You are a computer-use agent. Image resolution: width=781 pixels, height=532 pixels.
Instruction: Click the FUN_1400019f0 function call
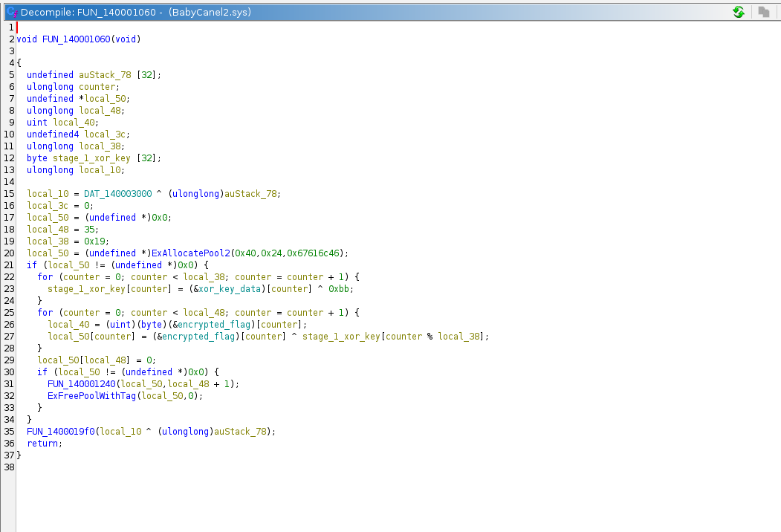pos(61,432)
